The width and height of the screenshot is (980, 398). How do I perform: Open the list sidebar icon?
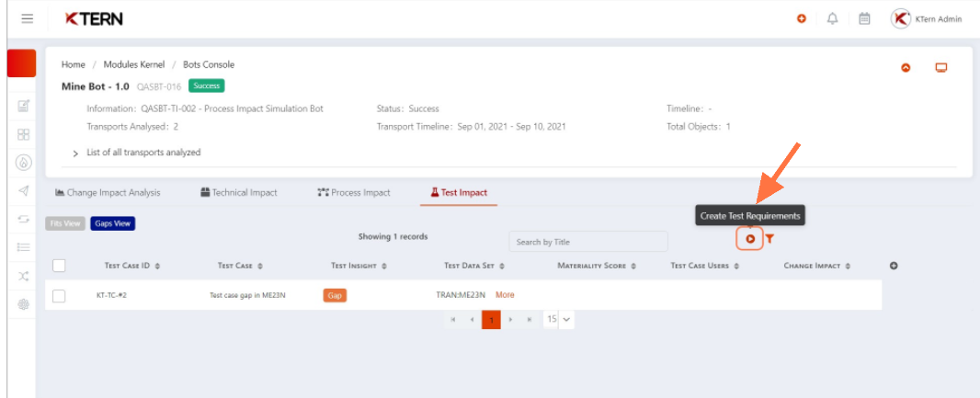pyautogui.click(x=24, y=247)
